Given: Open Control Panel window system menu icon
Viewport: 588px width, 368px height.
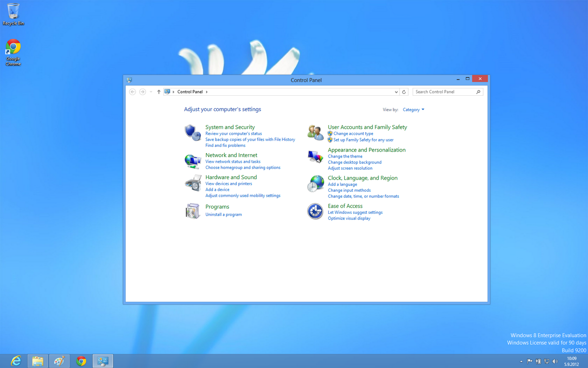Looking at the screenshot, I should [x=129, y=80].
